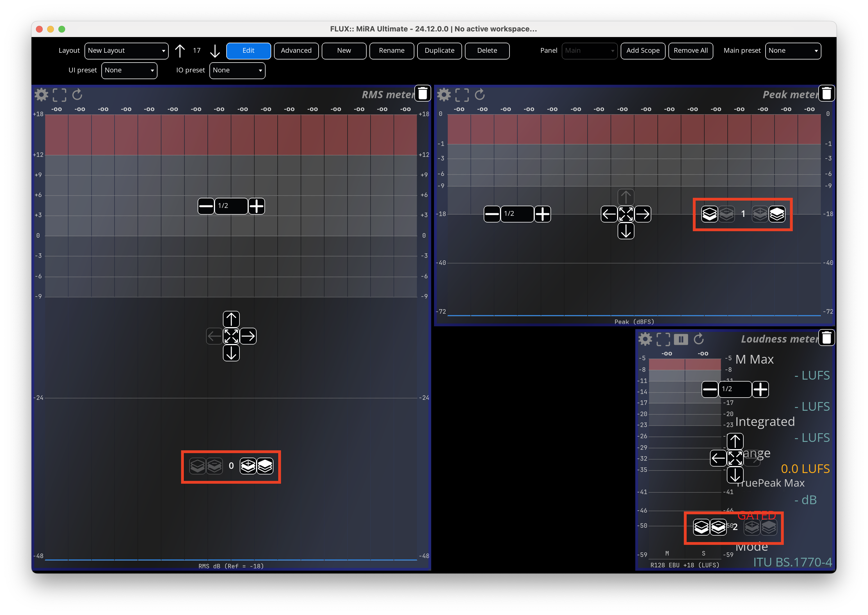The width and height of the screenshot is (868, 615).
Task: Delete the RMS meter scope
Action: pos(422,93)
